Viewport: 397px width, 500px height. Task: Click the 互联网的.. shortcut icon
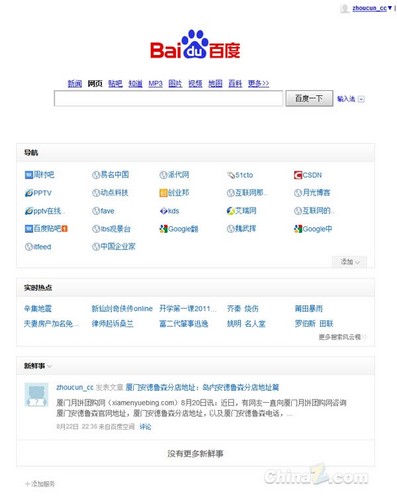click(x=298, y=211)
